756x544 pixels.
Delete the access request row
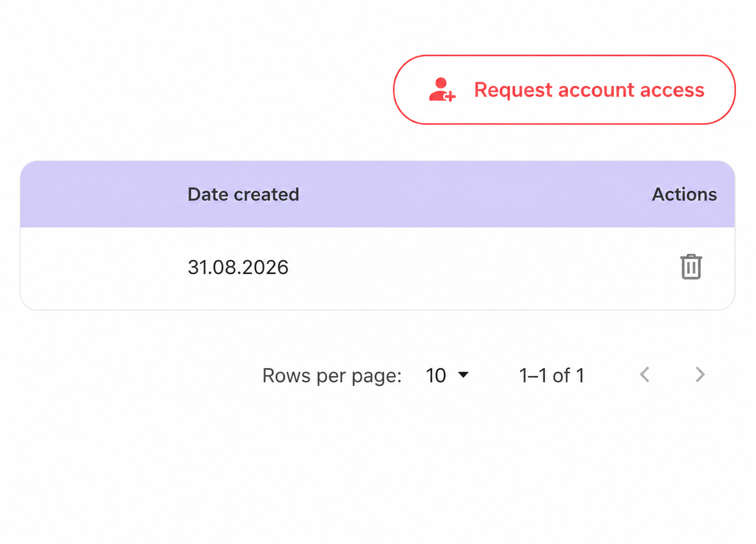[691, 267]
